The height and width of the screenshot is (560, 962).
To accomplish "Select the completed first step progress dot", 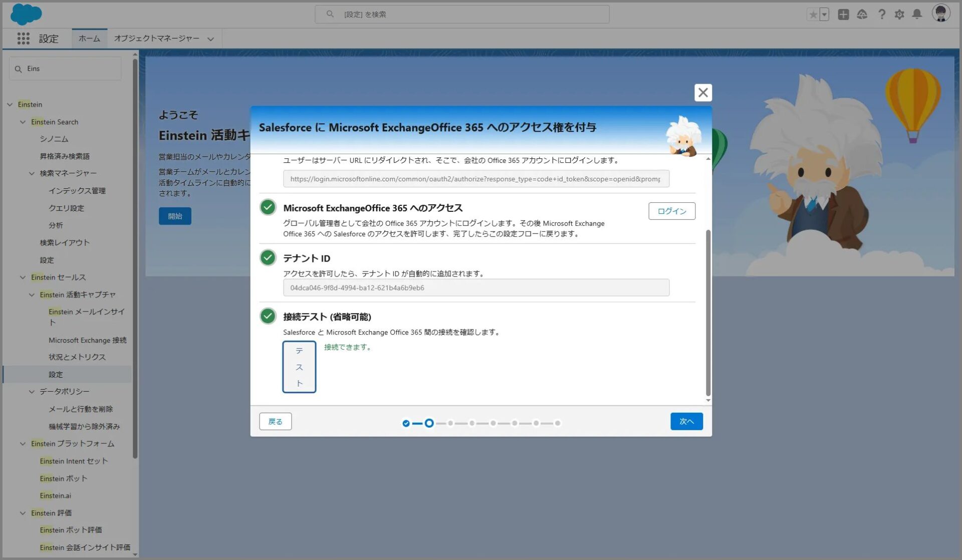I will coord(406,423).
